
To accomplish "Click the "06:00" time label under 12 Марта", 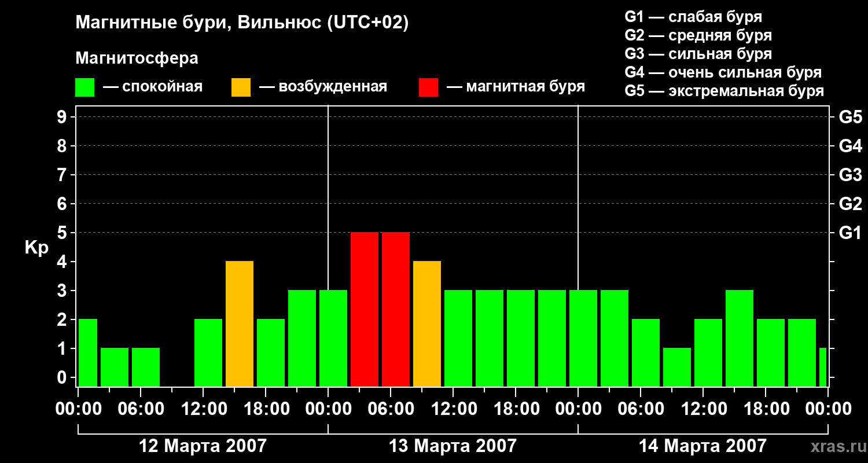I will coord(141,409).
